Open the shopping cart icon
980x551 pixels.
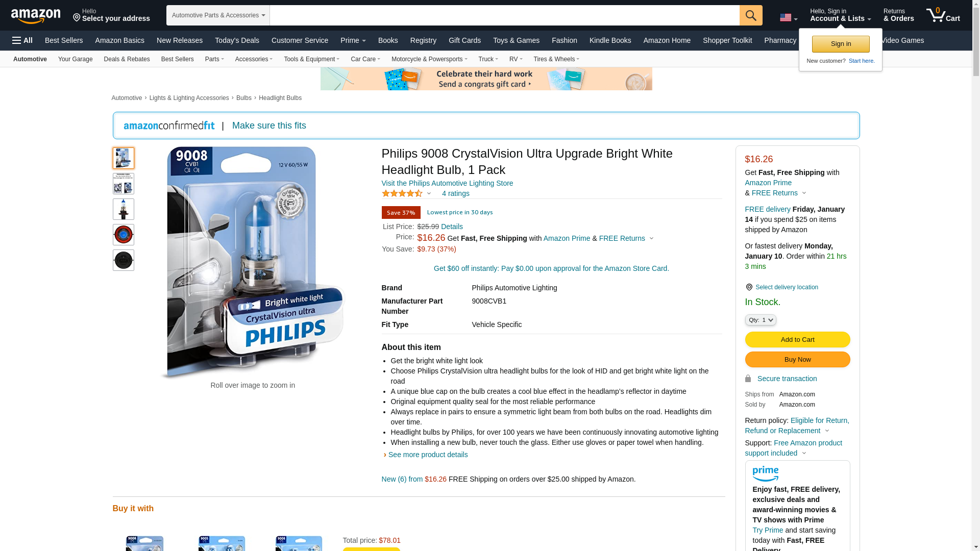(x=943, y=15)
